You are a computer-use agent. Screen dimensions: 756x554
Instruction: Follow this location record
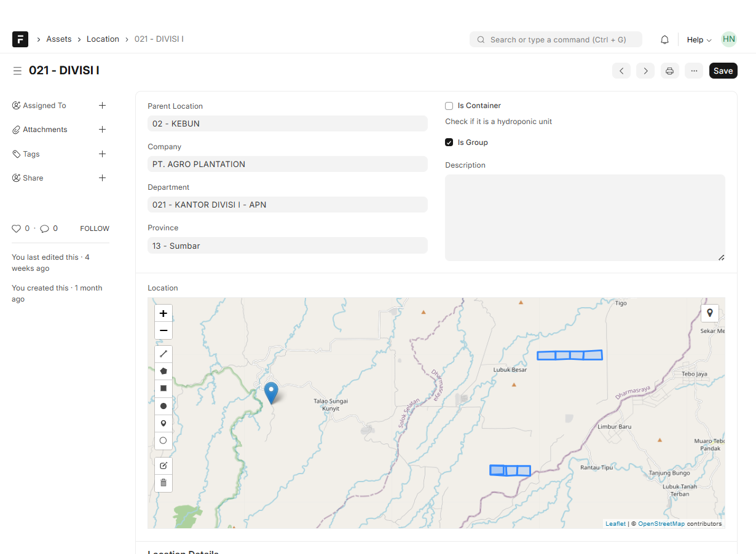point(94,228)
